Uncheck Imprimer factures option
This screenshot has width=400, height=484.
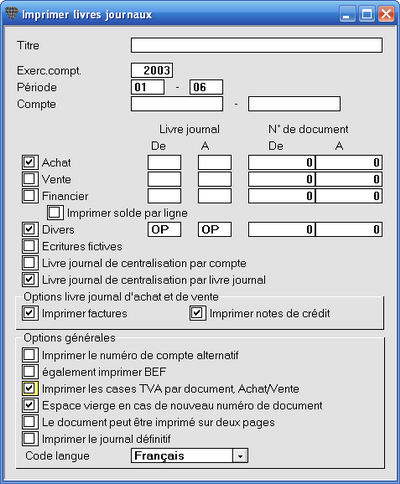(x=30, y=313)
